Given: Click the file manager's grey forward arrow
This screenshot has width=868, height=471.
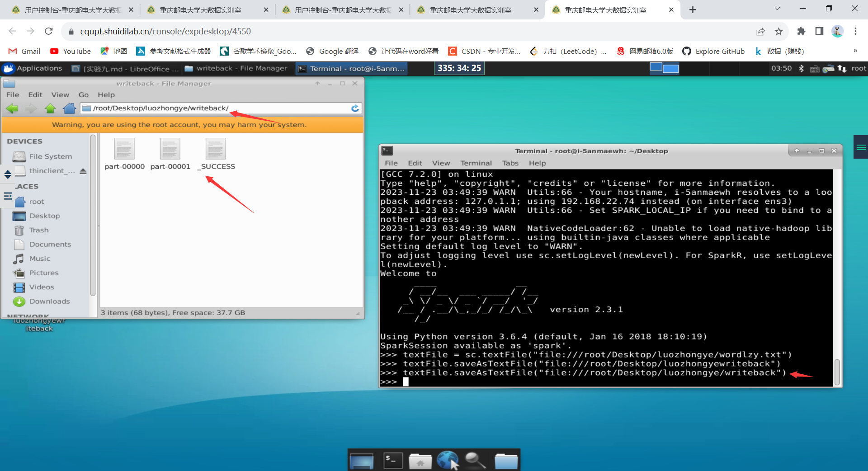Looking at the screenshot, I should pos(31,108).
